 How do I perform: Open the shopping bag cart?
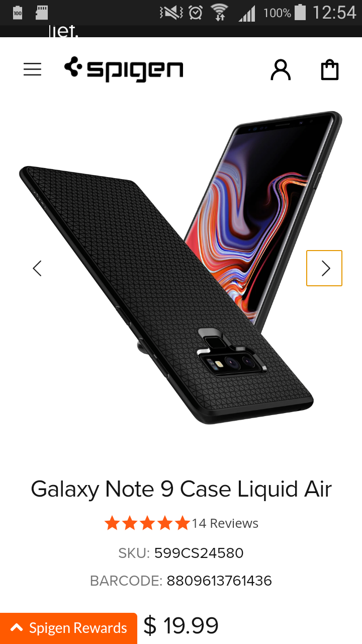330,70
